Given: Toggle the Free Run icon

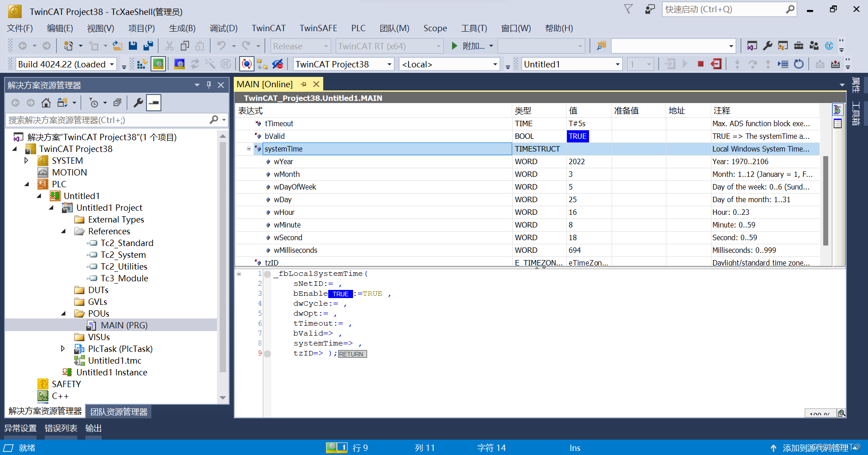Looking at the screenshot, I should [226, 64].
